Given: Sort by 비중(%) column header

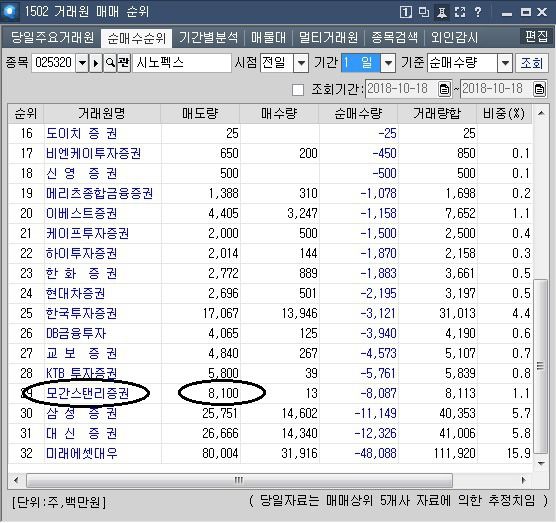Looking at the screenshot, I should tap(504, 114).
